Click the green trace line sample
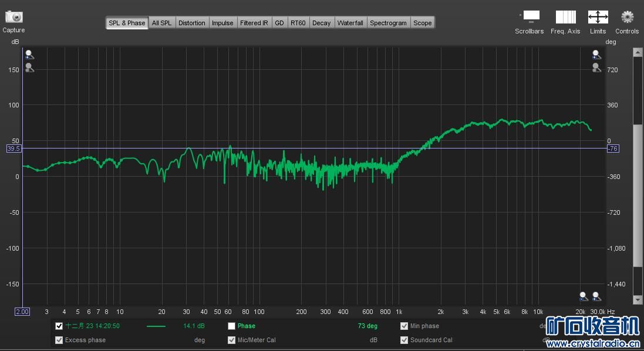Screen dimensions: 644x351 [x=156, y=326]
